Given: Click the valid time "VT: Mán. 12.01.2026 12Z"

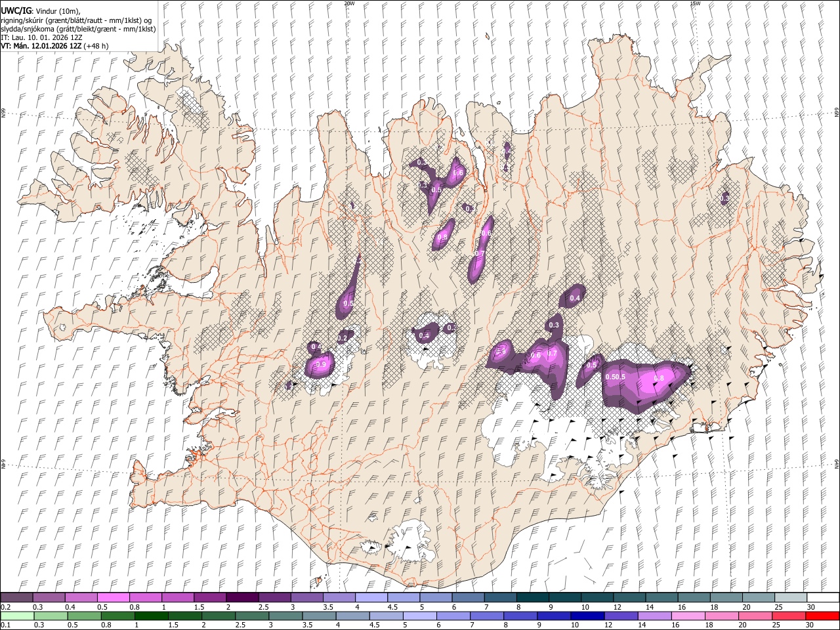Looking at the screenshot, I should pos(41,46).
